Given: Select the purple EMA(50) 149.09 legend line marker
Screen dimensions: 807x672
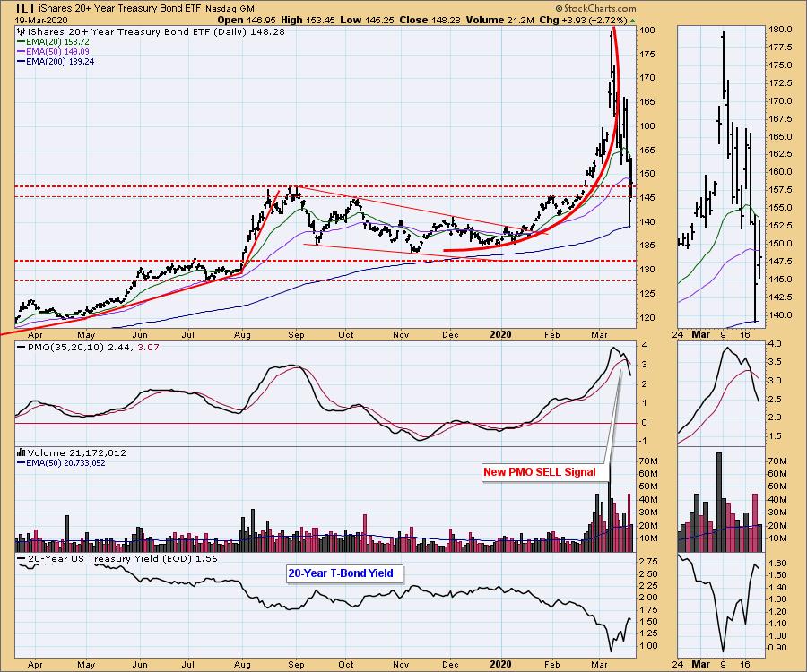Looking at the screenshot, I should click(x=22, y=51).
